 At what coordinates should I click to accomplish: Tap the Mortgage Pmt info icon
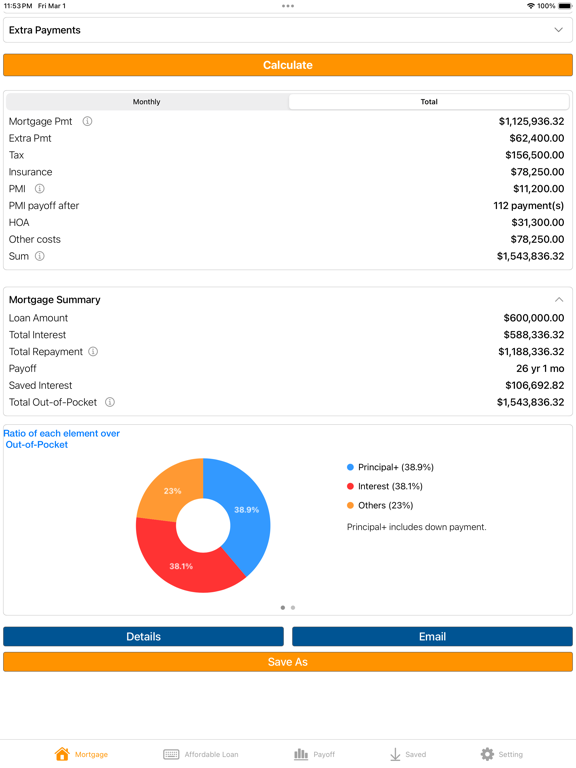pos(87,121)
